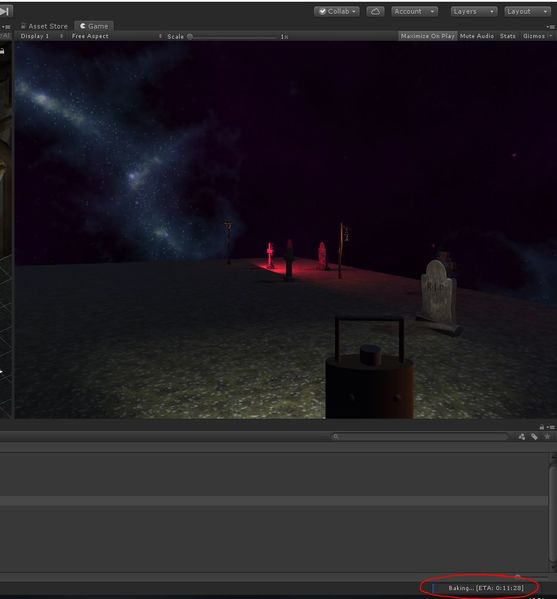Open the Account dropdown
The image size is (557, 599).
[415, 11]
